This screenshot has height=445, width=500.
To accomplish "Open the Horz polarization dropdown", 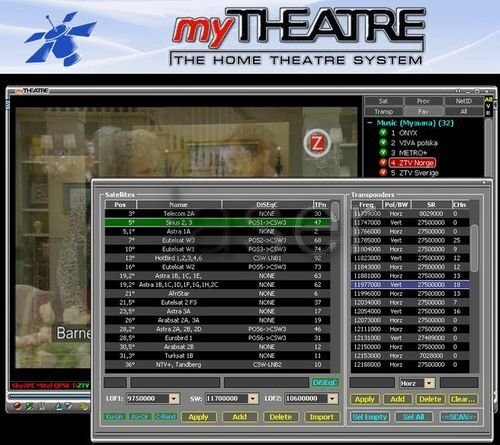I will click(429, 383).
